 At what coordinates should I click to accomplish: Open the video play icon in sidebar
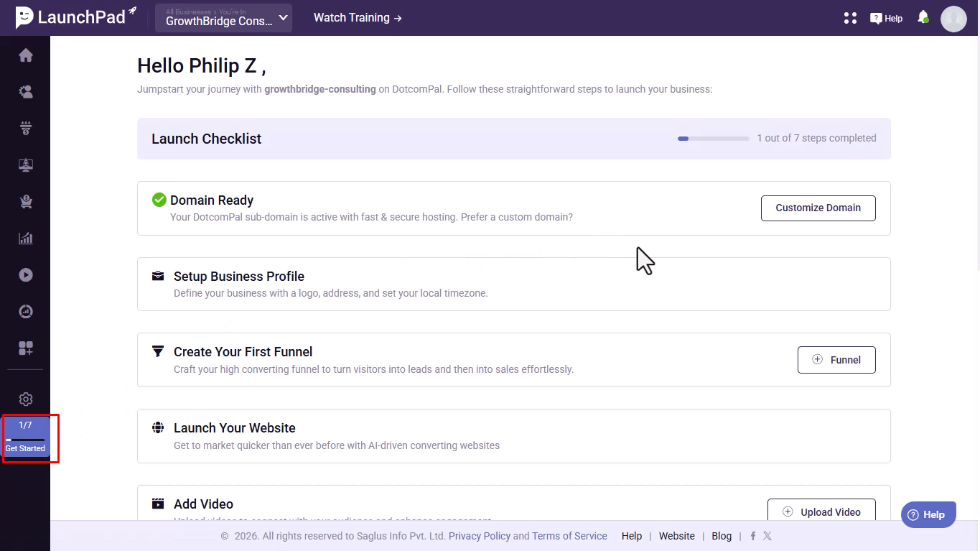26,275
